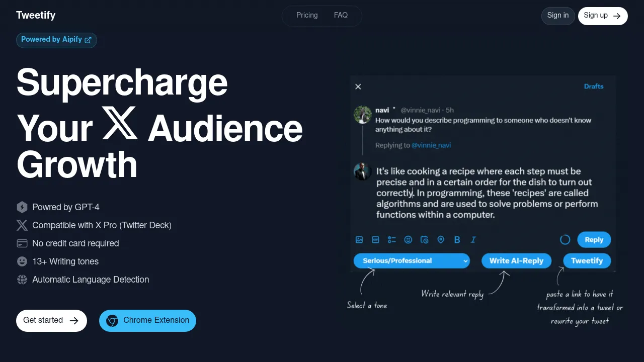Click the 13+ Writing tones text
The image size is (644, 362).
tap(65, 261)
